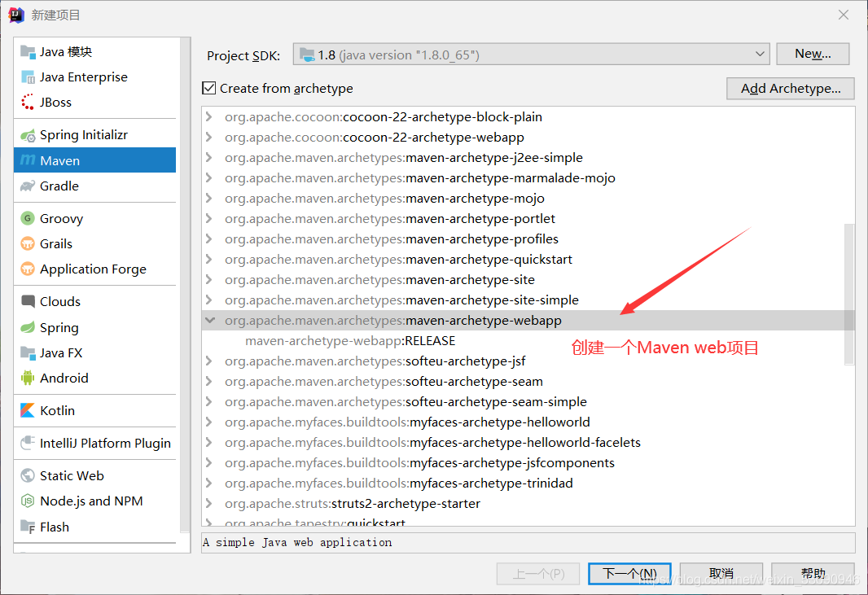
Task: Click the Node.js hexagon icon
Action: pyautogui.click(x=28, y=501)
